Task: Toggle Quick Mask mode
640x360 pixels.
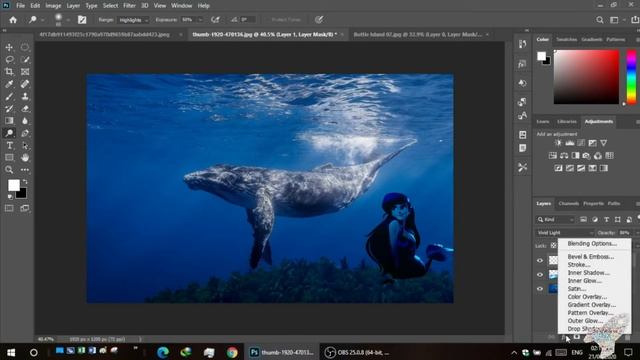Action: [x=9, y=208]
